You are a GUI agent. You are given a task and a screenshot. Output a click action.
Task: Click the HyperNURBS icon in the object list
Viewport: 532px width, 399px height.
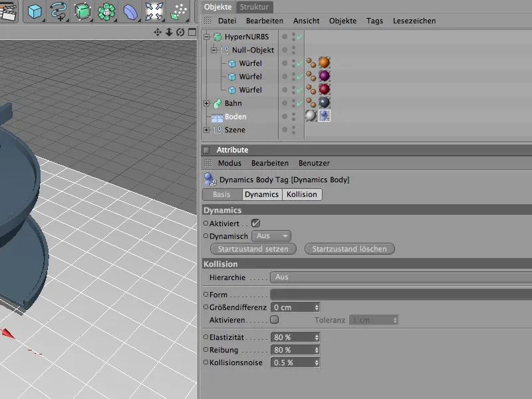pos(217,37)
